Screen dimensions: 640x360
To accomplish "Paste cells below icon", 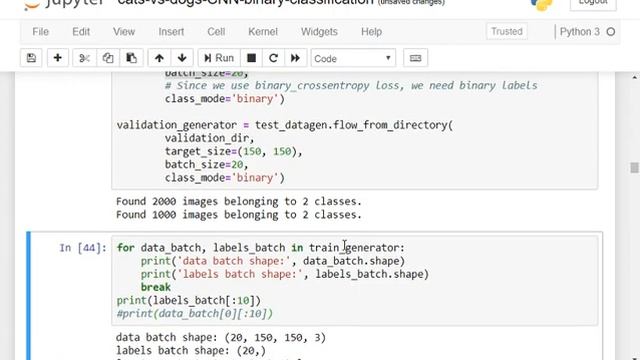I will coord(131,58).
